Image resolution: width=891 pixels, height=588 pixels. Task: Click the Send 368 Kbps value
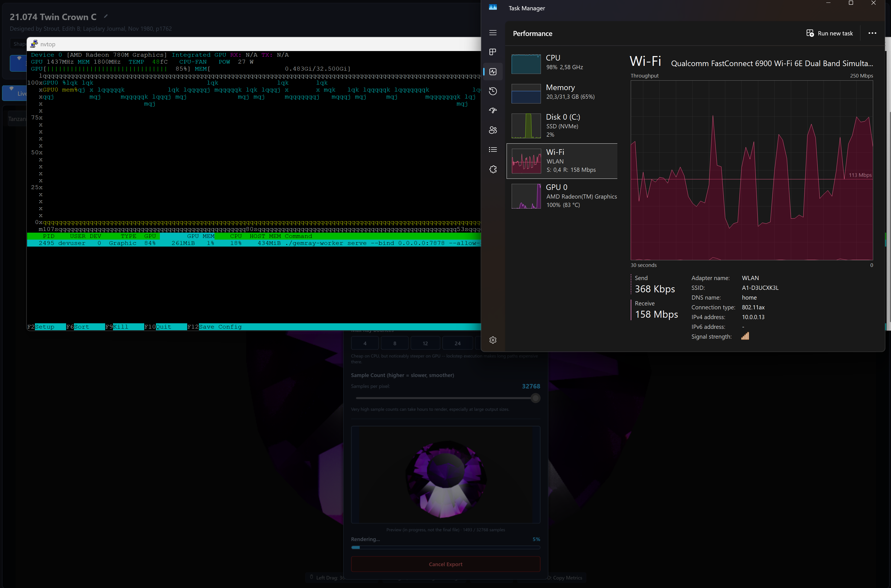655,289
